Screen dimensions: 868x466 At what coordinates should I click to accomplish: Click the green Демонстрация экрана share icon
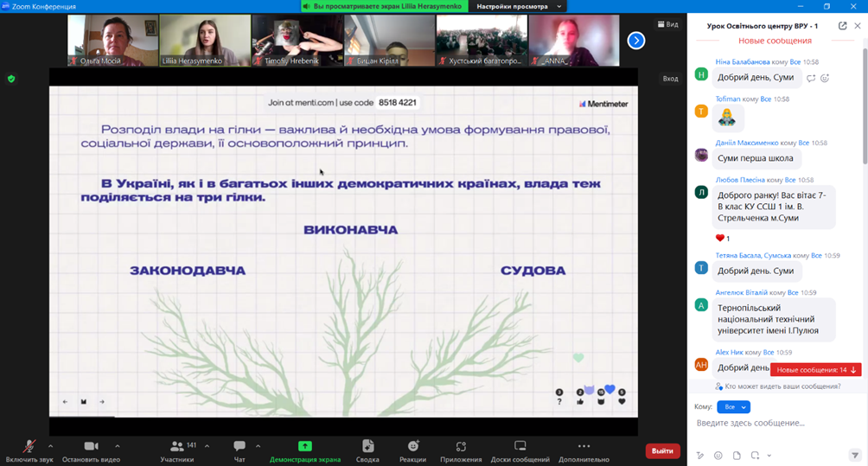[304, 446]
